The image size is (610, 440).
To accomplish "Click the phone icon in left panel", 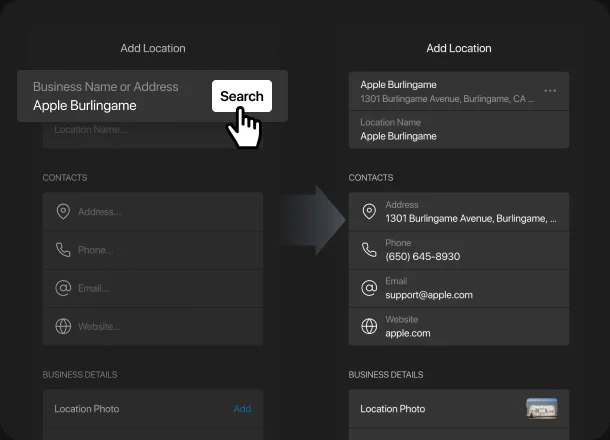I will coord(63,250).
